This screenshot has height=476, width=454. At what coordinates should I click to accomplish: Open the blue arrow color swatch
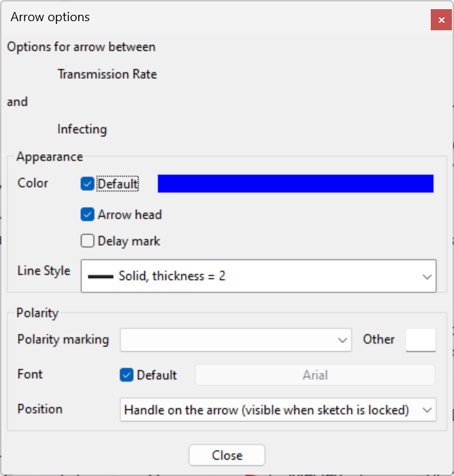295,184
